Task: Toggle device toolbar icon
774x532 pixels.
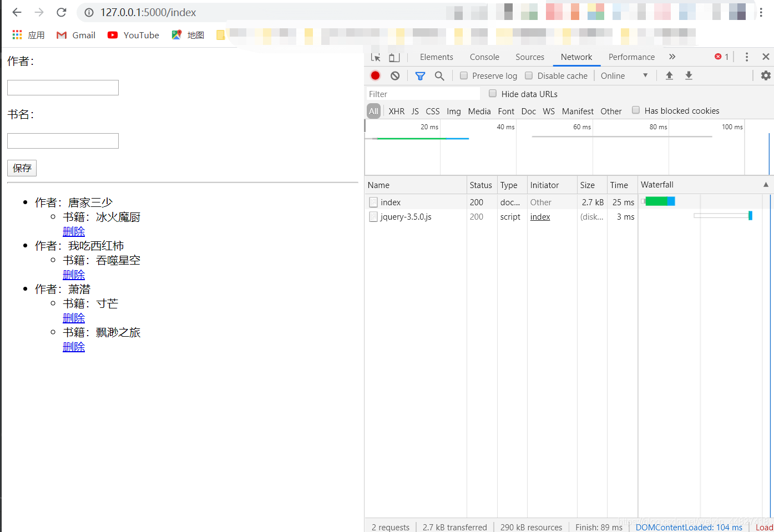Action: [394, 57]
